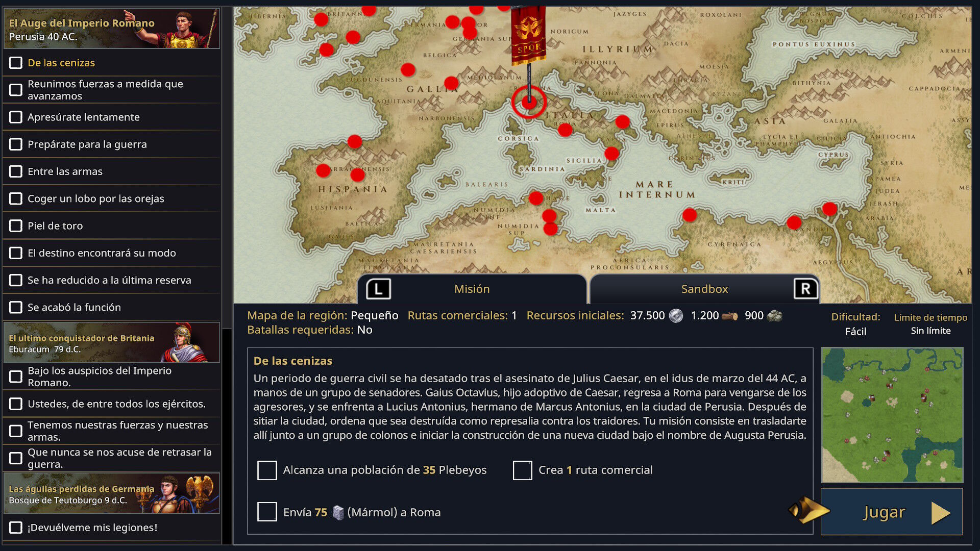Screen dimensions: 980x551
Task: Change the Dificultad Fácil setting
Action: (855, 331)
